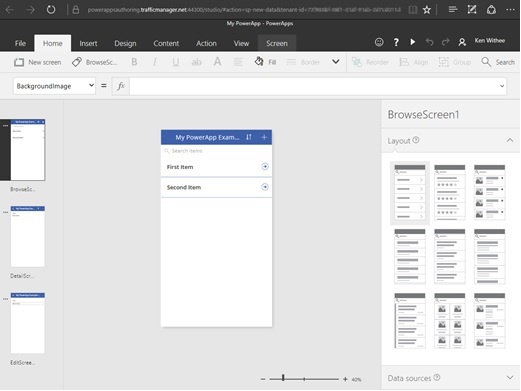Zoom out with the minus button
Viewport: 521px width, 391px height.
click(x=263, y=379)
